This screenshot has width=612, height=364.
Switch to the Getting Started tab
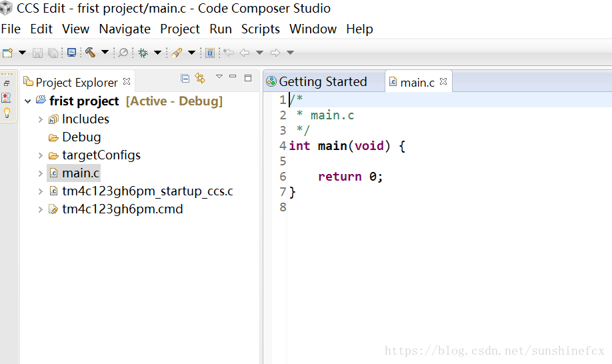(x=323, y=81)
